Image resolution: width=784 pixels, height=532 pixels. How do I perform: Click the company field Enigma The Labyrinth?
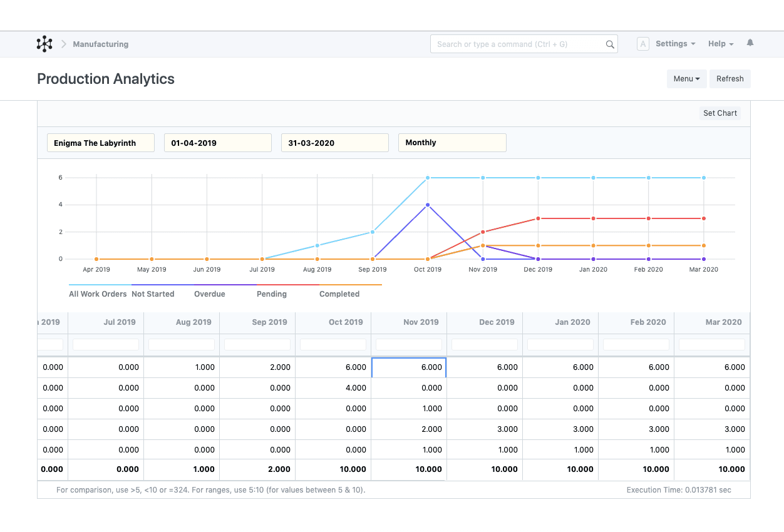101,143
